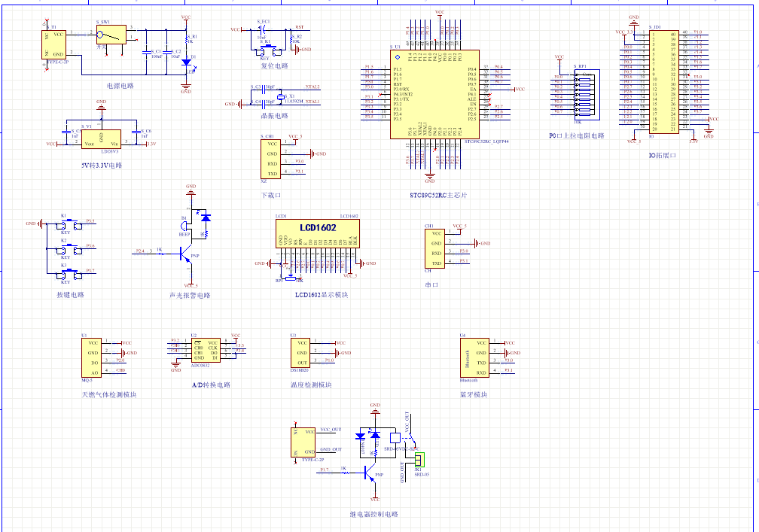
Task: Click the 晶振电路 label
Action: click(274, 116)
